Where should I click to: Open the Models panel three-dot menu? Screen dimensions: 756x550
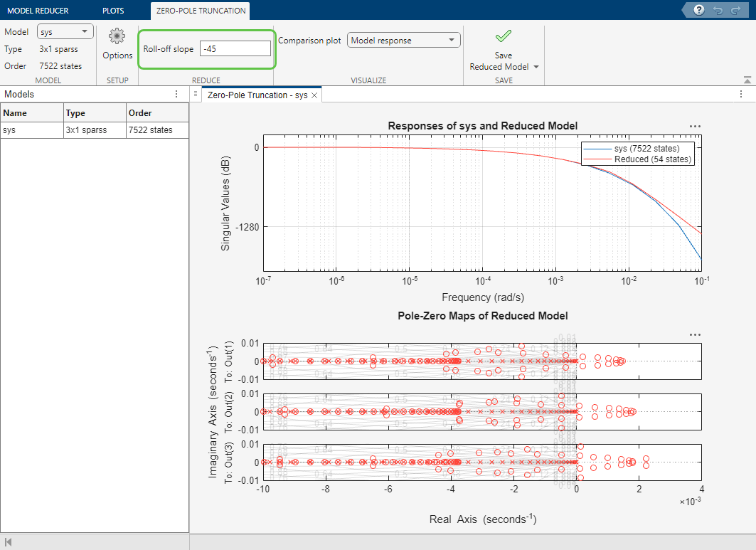176,94
